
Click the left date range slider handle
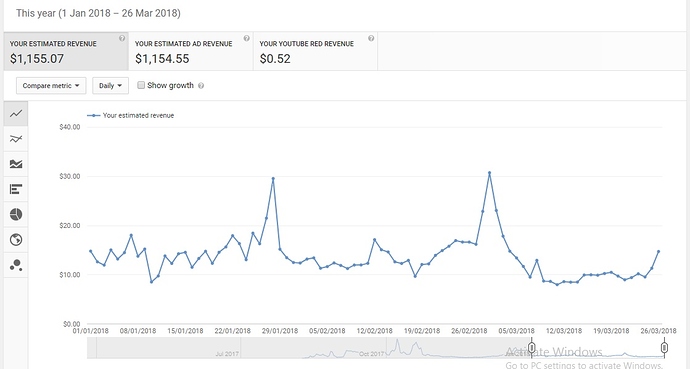[531, 348]
